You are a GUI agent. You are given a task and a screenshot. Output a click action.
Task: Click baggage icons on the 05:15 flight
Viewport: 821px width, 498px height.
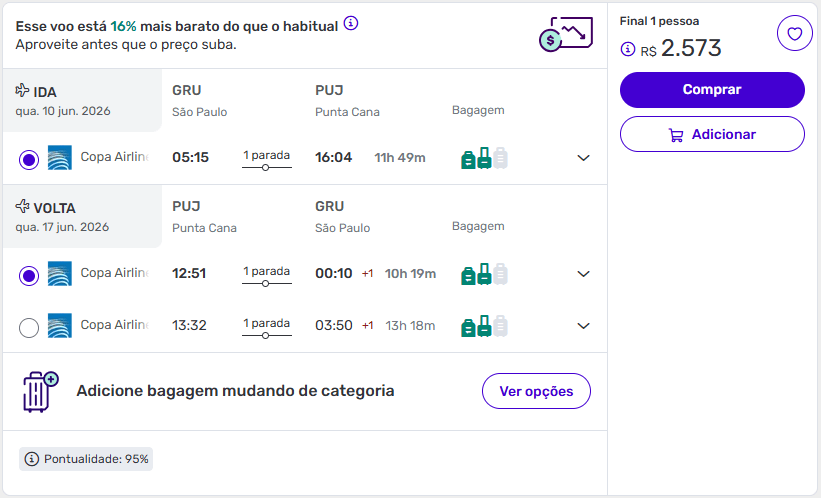click(484, 158)
